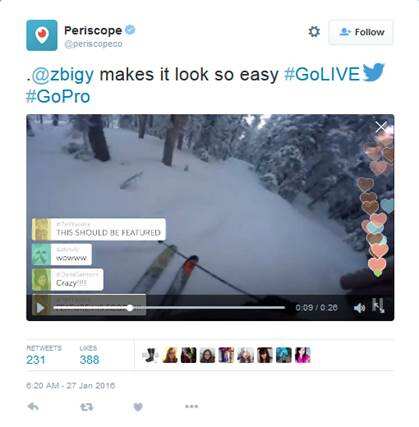The image size is (419, 427).
Task: Like the tweet heart icon
Action: (x=138, y=407)
